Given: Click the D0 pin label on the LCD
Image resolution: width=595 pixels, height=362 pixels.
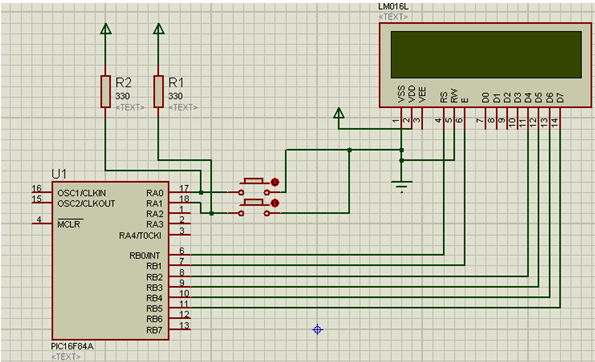Looking at the screenshot, I should 486,98.
